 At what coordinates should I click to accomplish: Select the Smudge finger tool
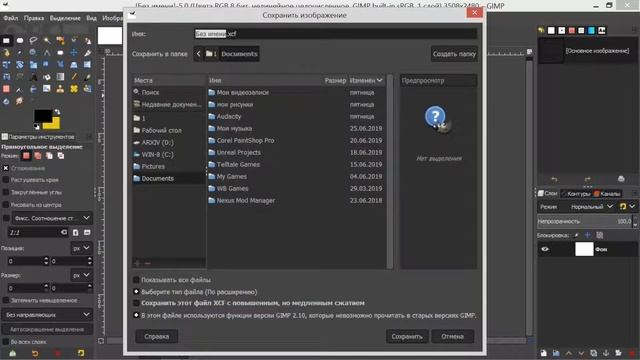pos(20,101)
